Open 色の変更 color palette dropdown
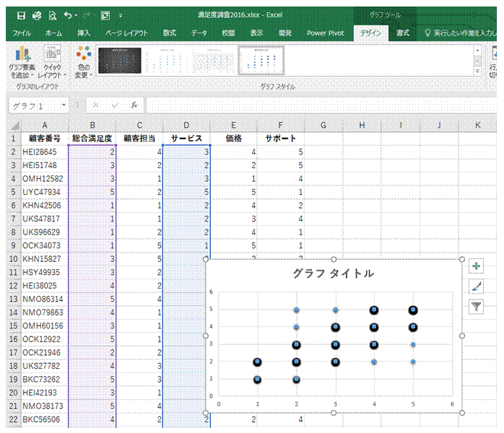This screenshot has height=433, width=504. pyautogui.click(x=84, y=62)
